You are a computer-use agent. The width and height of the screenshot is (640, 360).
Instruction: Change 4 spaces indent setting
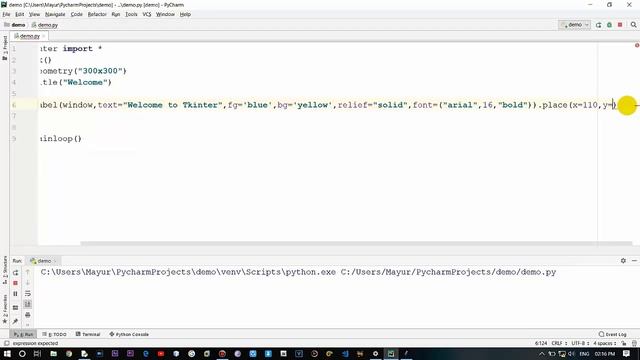(x=604, y=343)
